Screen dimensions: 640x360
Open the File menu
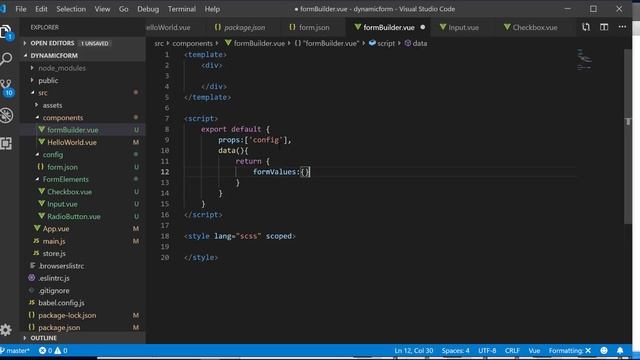pos(21,9)
